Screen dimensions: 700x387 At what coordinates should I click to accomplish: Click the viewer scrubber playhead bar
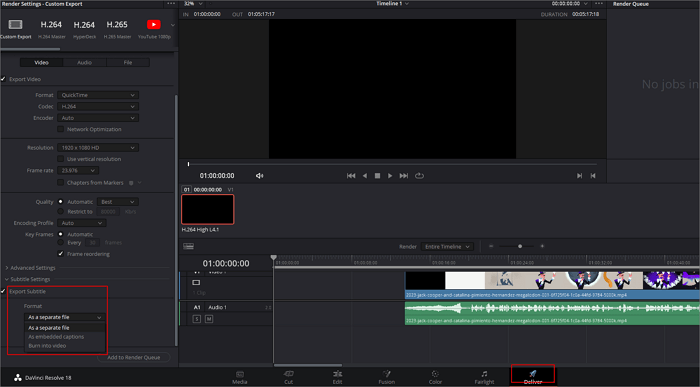188,164
